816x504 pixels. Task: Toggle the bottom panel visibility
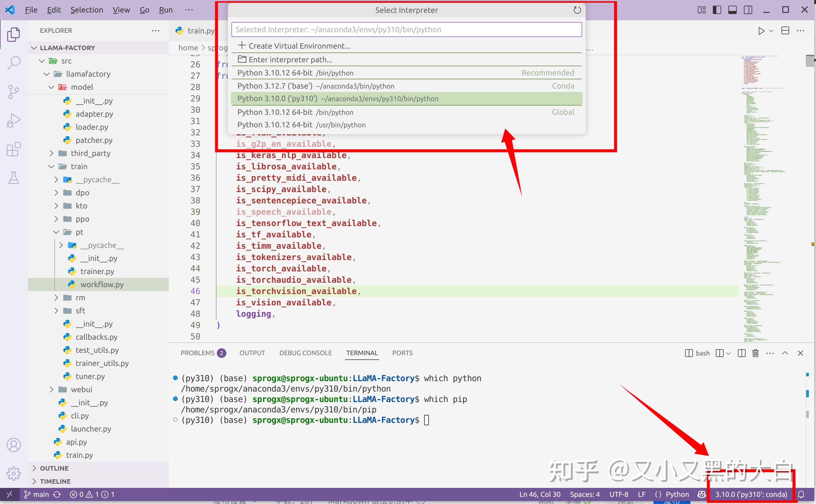click(x=732, y=10)
